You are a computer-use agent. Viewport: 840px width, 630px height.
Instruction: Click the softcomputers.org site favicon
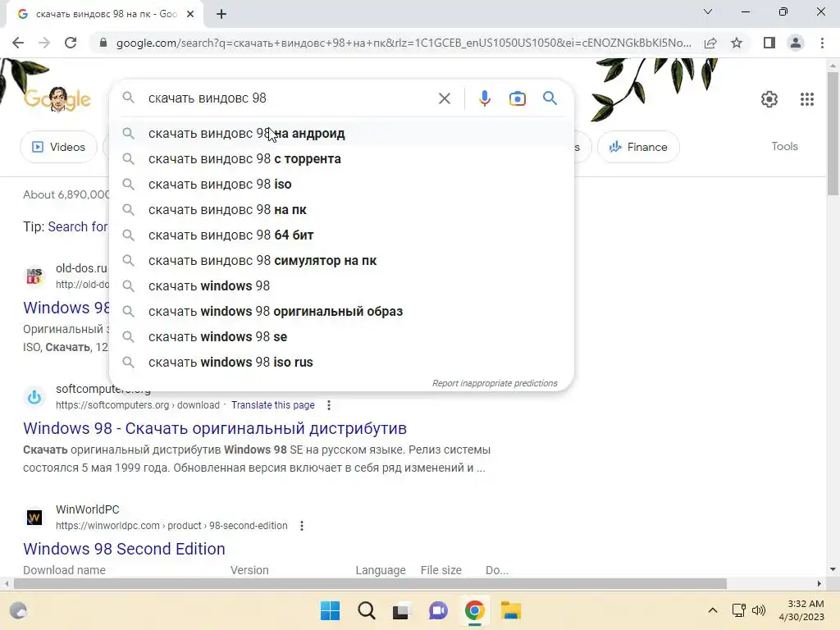pos(34,398)
